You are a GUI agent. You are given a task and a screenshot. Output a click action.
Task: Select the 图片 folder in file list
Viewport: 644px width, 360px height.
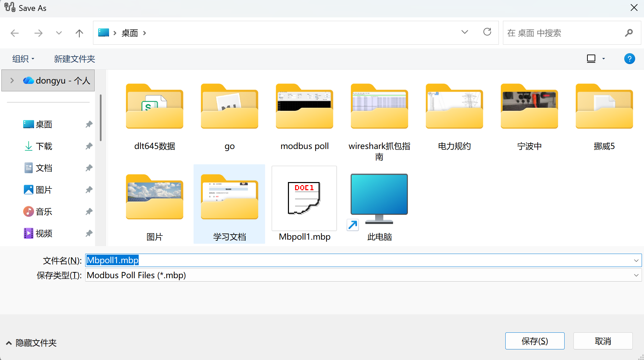coord(155,197)
